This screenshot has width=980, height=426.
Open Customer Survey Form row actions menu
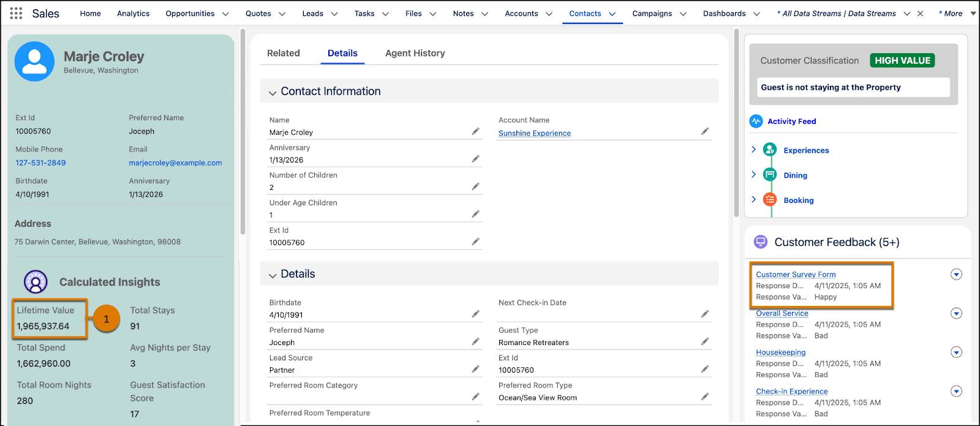click(956, 274)
